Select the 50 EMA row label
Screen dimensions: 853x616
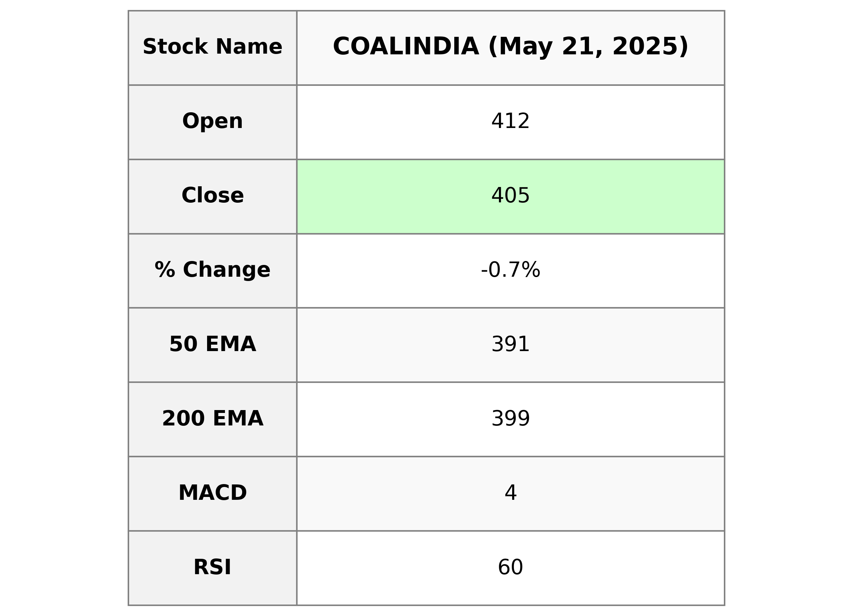212,345
